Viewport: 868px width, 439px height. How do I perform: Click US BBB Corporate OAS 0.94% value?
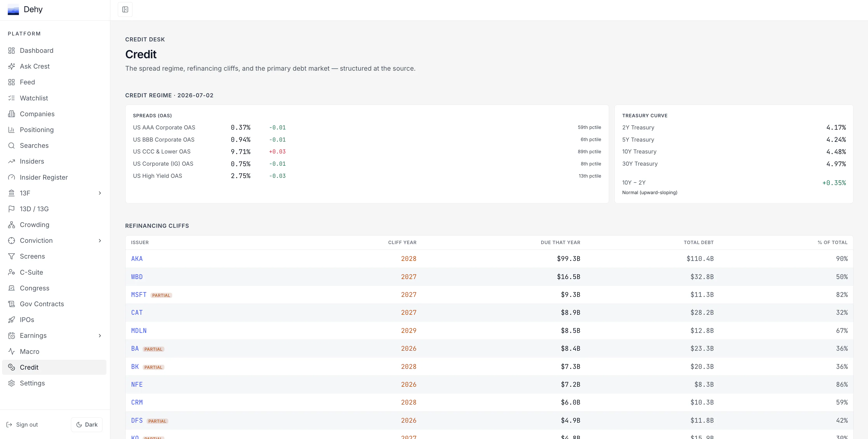pyautogui.click(x=241, y=140)
